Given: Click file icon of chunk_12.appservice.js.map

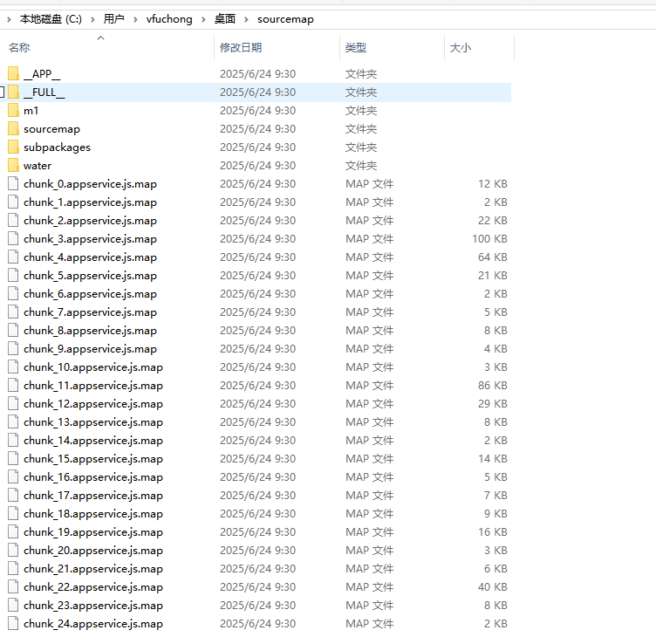Looking at the screenshot, I should 13,404.
